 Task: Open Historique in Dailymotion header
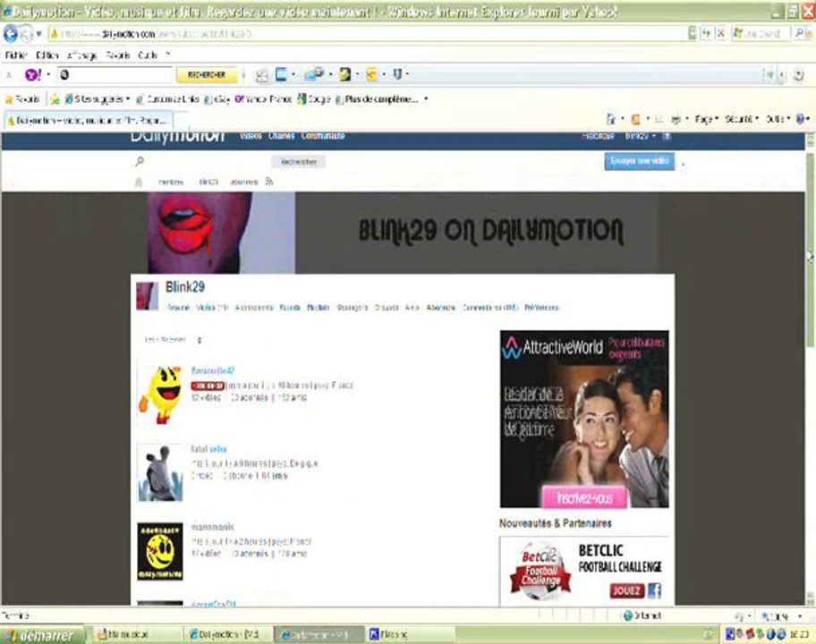click(598, 136)
